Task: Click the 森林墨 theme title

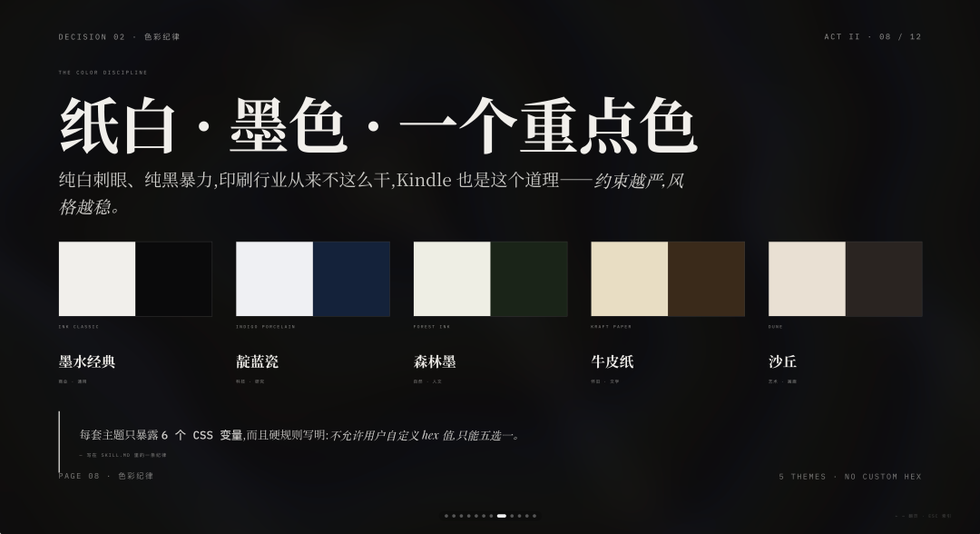Action: coord(435,361)
